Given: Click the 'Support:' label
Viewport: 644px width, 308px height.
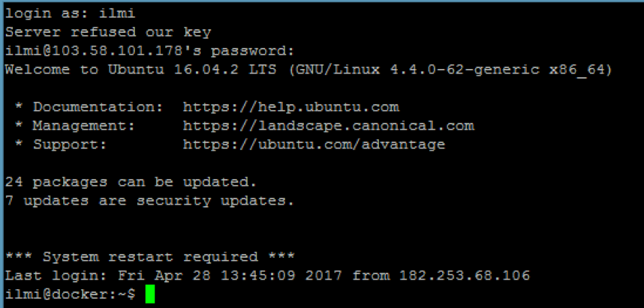Looking at the screenshot, I should tap(71, 145).
